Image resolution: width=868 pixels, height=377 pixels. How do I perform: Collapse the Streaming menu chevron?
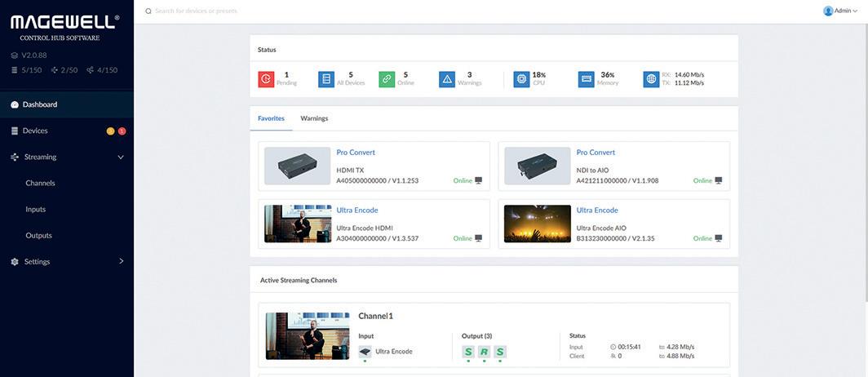[121, 157]
